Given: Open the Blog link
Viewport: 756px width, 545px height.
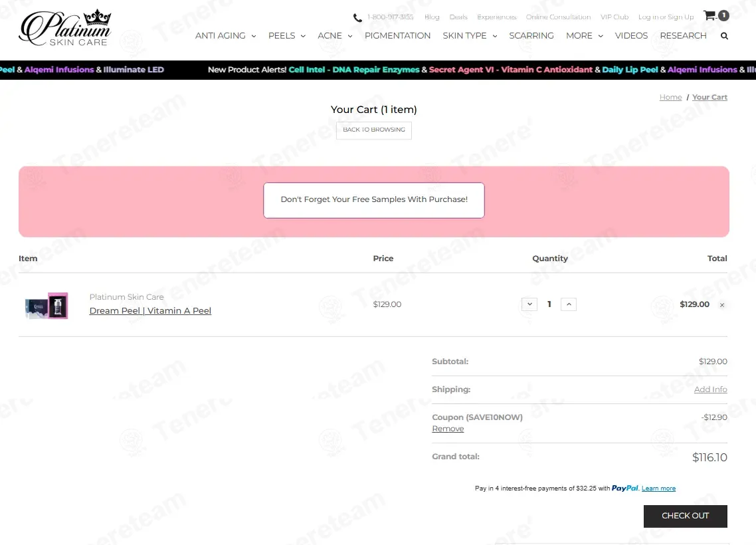Looking at the screenshot, I should 432,17.
